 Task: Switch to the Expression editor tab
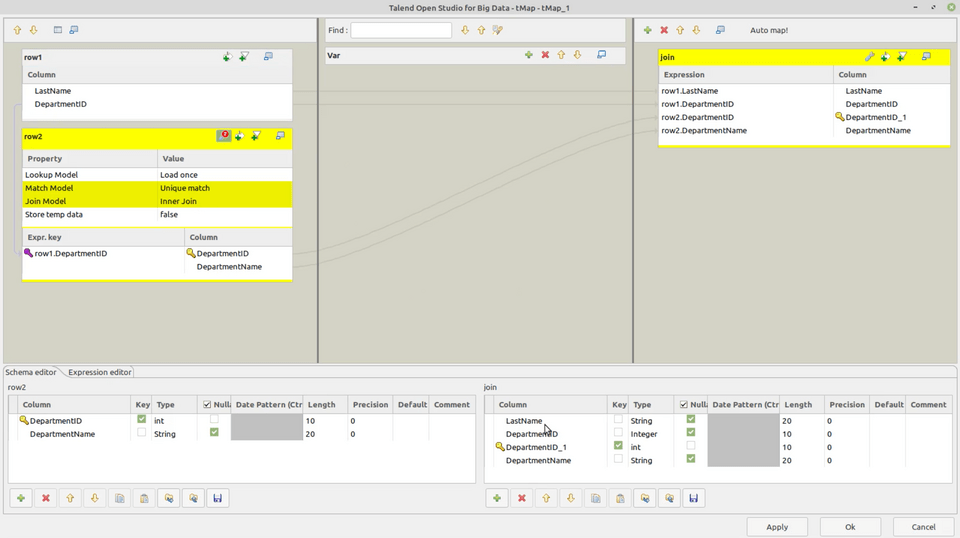click(x=100, y=372)
